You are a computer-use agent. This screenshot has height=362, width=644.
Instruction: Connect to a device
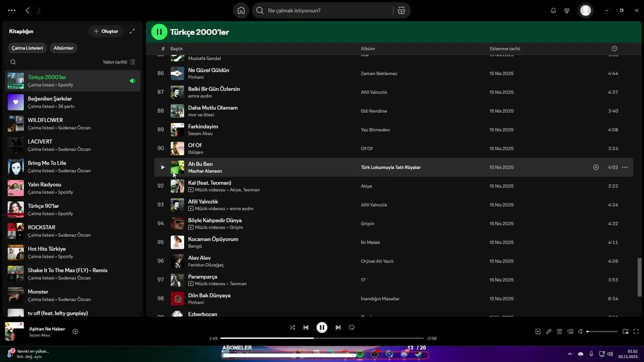(570, 331)
